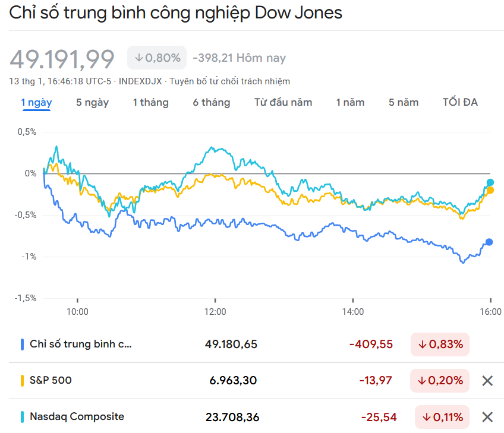
Task: Remove S&P 500 comparison with X icon
Action: 487,381
